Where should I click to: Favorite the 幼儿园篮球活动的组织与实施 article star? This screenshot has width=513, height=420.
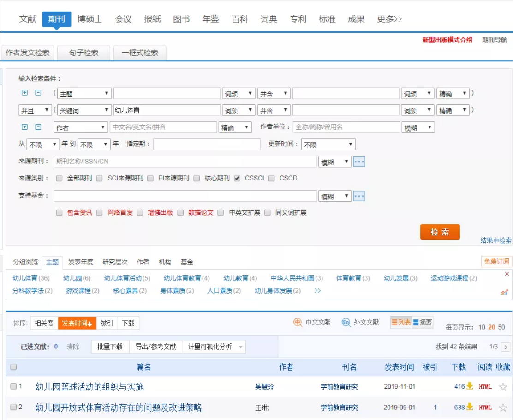point(503,387)
